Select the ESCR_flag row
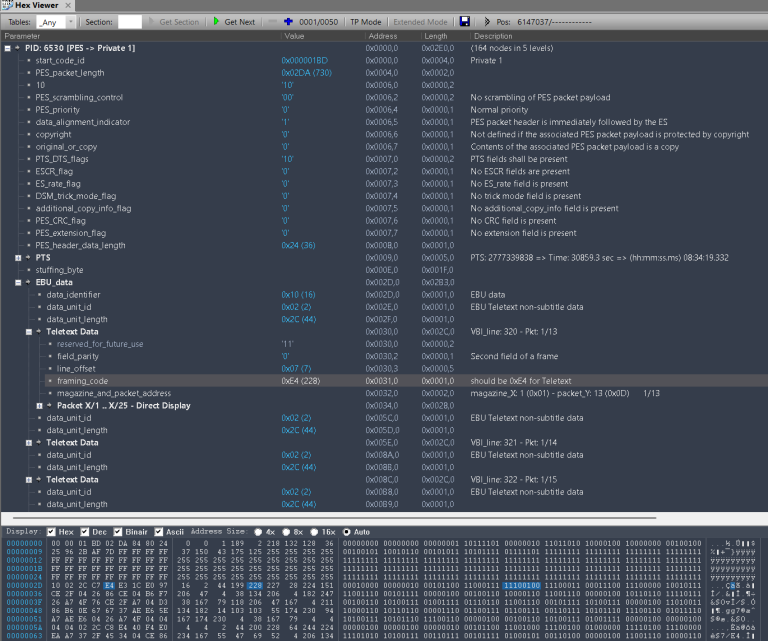The image size is (768, 641). [384, 171]
